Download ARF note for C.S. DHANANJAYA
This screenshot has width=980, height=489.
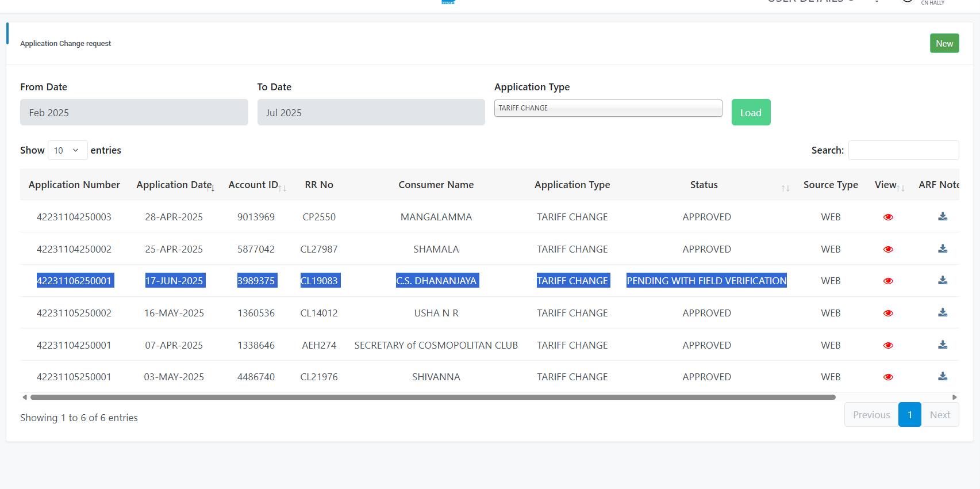pyautogui.click(x=943, y=280)
